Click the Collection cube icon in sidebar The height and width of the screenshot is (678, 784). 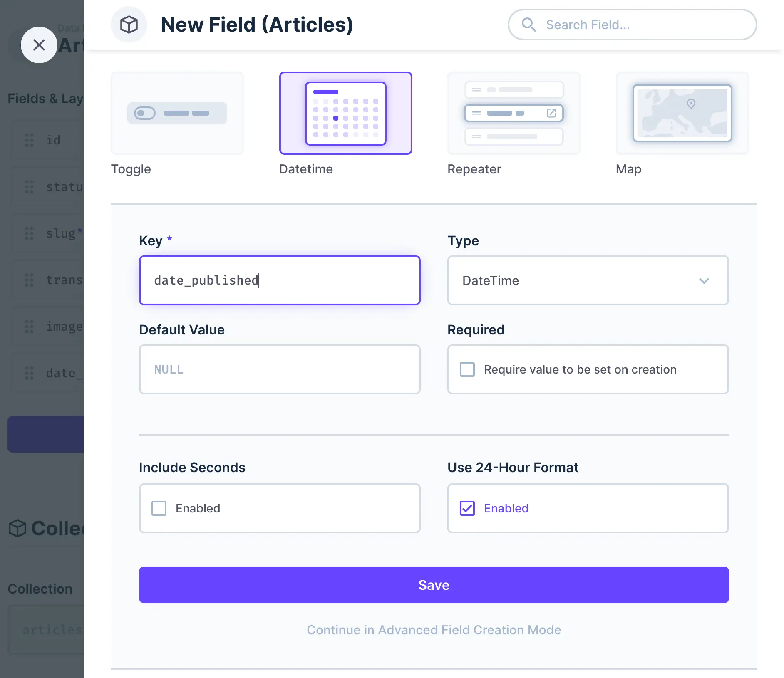click(17, 529)
